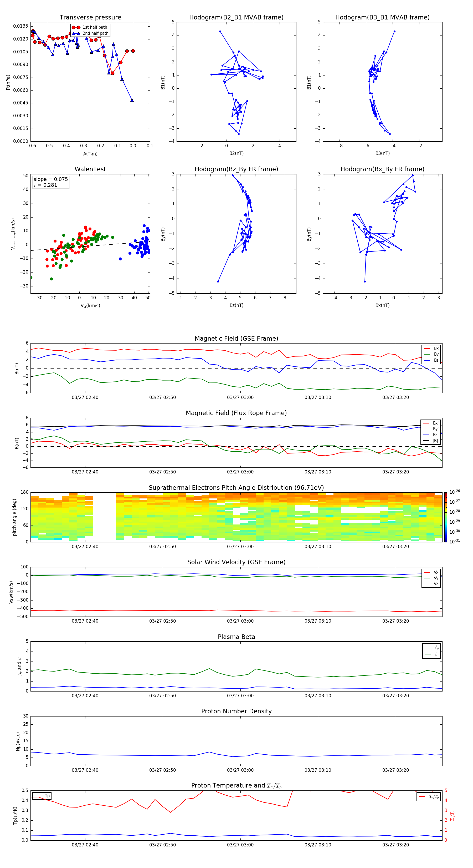Viewport: 473px width, 868px height.
Task: Click the '10^-26' colorbar tick label
Action: click(x=454, y=492)
